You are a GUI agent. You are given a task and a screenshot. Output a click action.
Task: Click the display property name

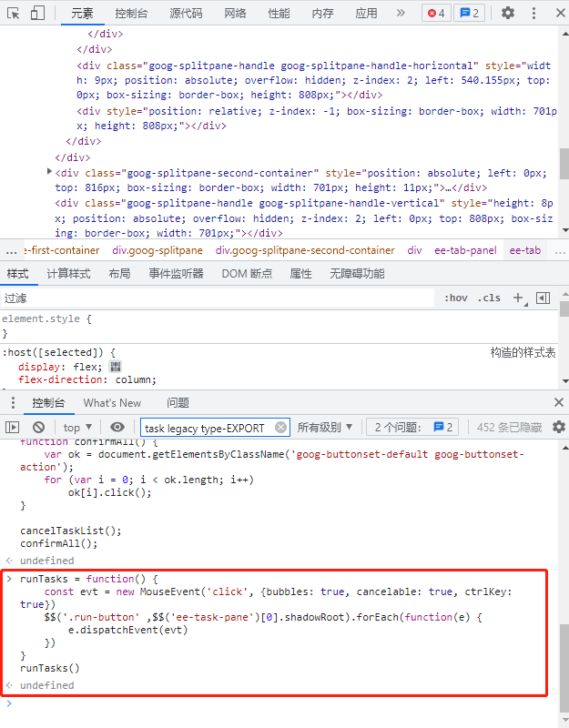coord(39,367)
